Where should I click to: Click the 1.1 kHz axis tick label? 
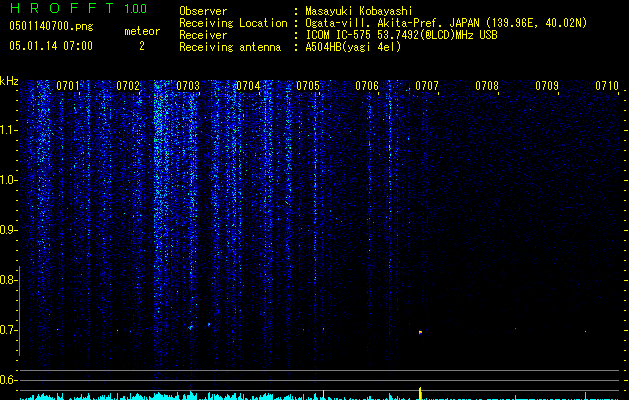pyautogui.click(x=9, y=130)
